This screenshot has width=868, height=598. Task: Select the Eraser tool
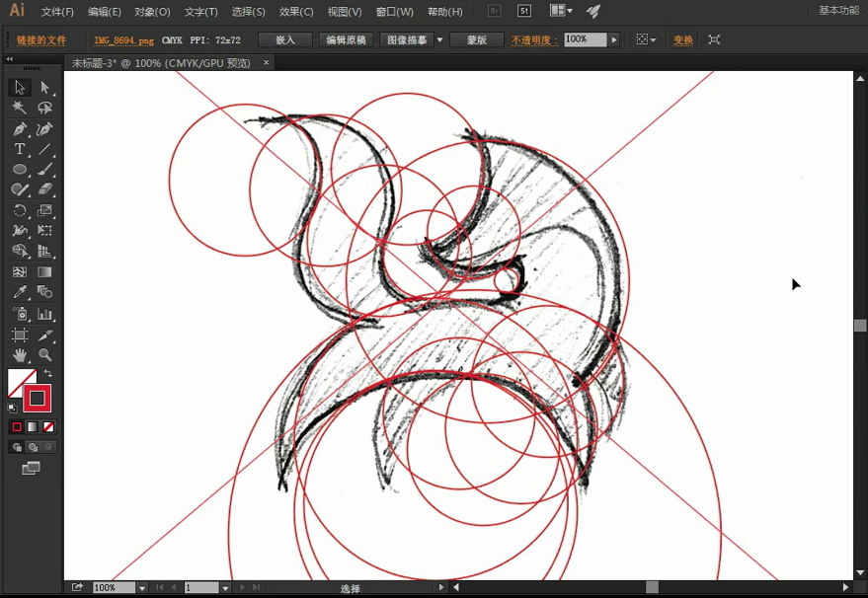point(44,189)
